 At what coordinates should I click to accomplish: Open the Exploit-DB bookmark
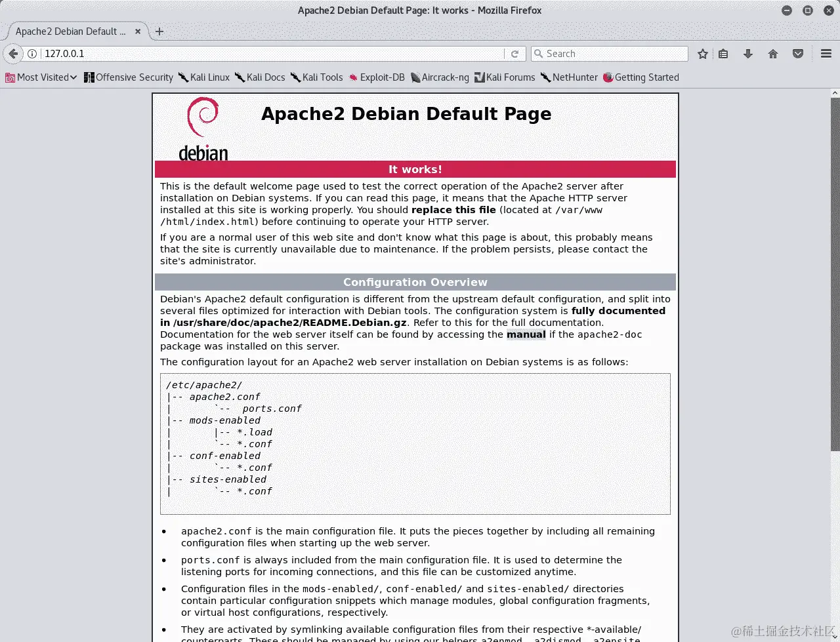pos(377,77)
